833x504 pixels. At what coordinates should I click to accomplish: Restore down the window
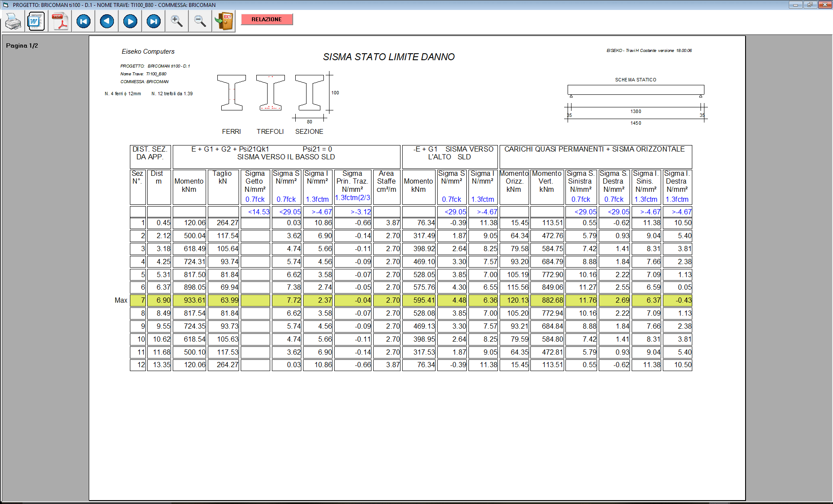tap(810, 5)
